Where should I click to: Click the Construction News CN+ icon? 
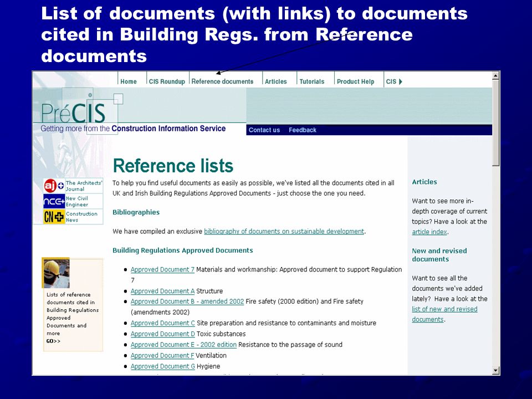coord(54,217)
